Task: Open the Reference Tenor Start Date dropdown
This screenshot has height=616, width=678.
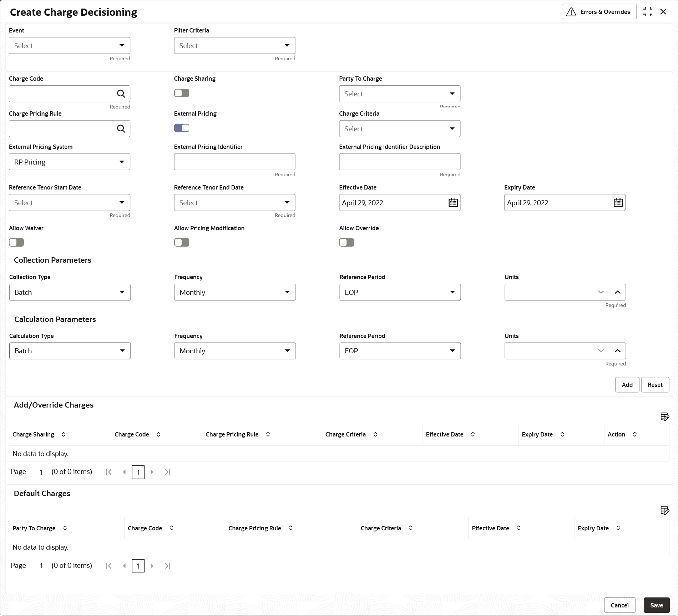Action: click(70, 203)
